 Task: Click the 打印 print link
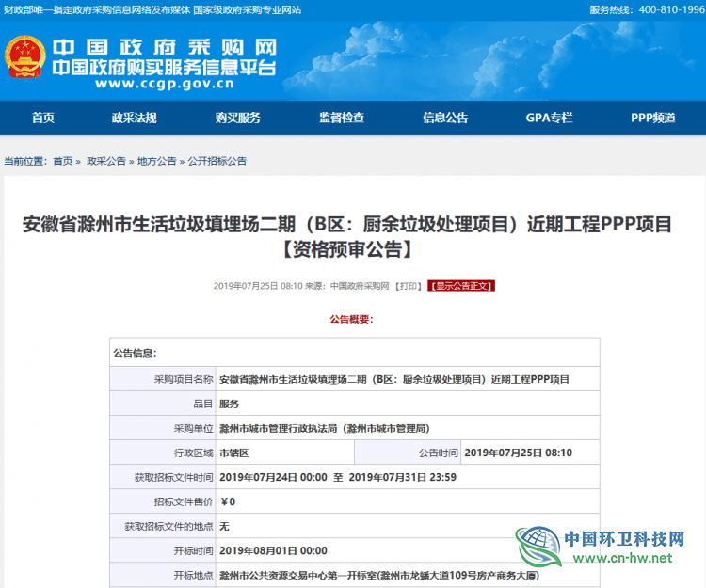409,286
